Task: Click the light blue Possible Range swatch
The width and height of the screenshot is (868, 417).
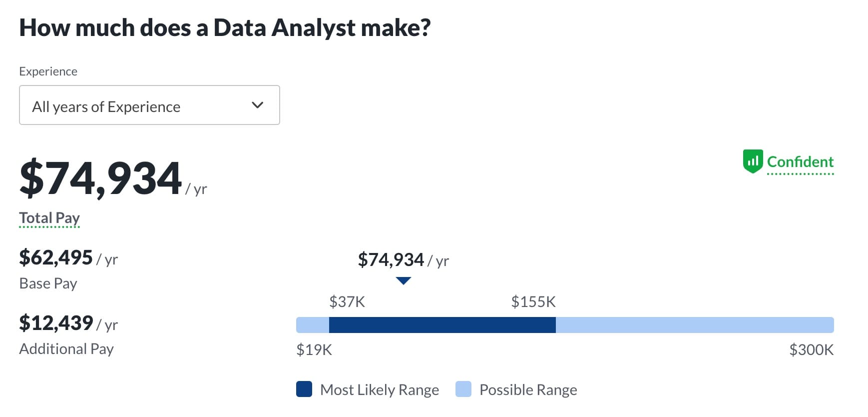Action: 463,389
